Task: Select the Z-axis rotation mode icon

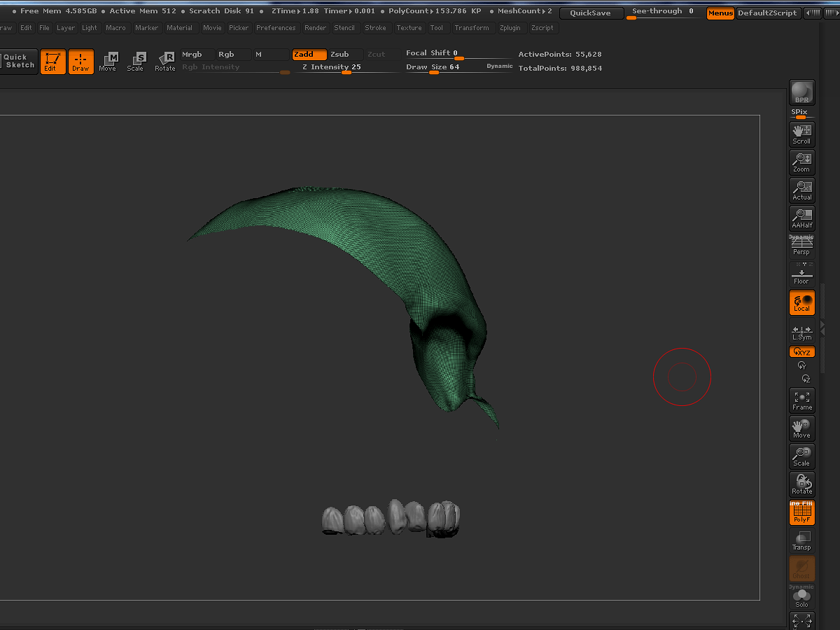Action: 806,379
